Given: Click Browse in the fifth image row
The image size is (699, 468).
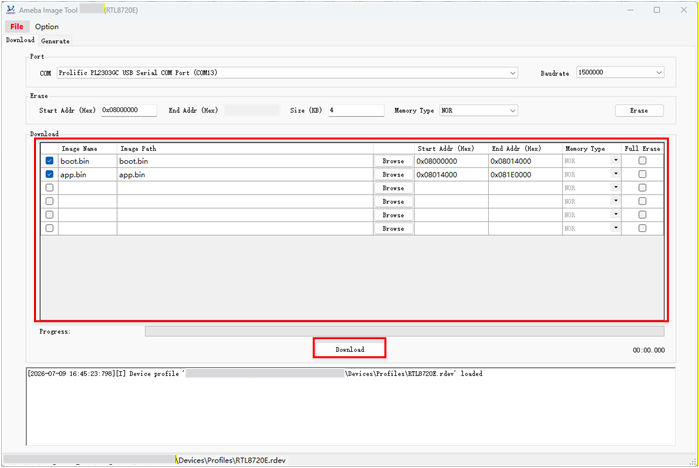Looking at the screenshot, I should pyautogui.click(x=393, y=215).
